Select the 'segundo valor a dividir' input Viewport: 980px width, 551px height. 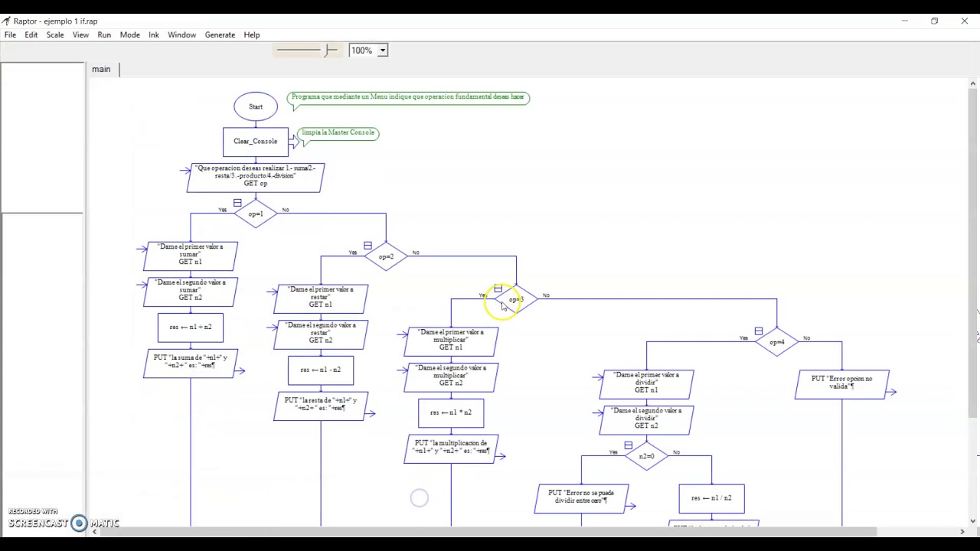pyautogui.click(x=646, y=419)
